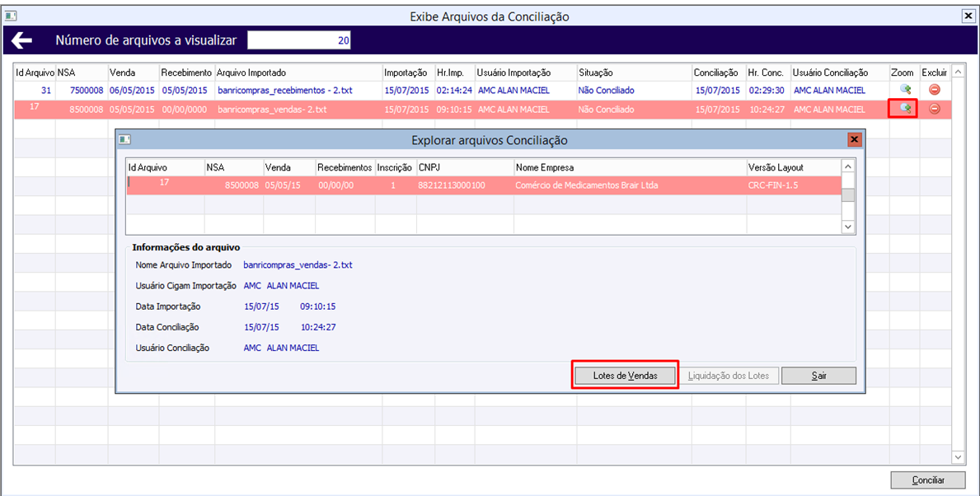Click the main window system menu icon
This screenshot has width=980, height=496.
pyautogui.click(x=9, y=16)
